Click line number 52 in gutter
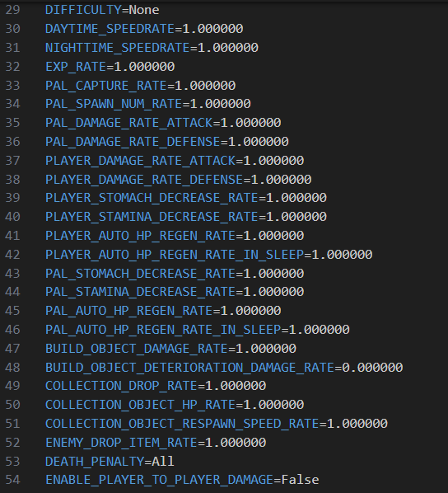448x493 pixels. point(12,443)
